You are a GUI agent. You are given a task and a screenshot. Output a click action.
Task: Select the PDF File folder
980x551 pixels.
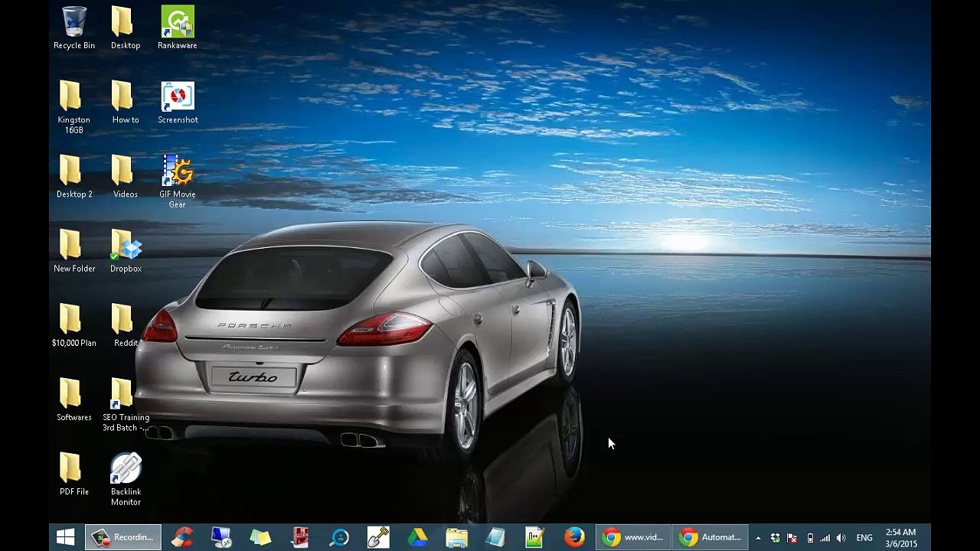point(74,474)
